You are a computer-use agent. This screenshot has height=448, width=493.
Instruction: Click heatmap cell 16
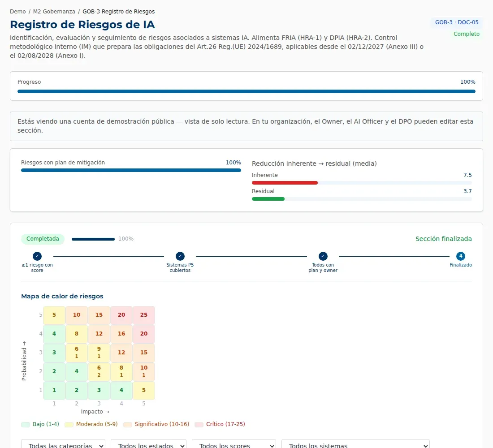click(x=121, y=334)
